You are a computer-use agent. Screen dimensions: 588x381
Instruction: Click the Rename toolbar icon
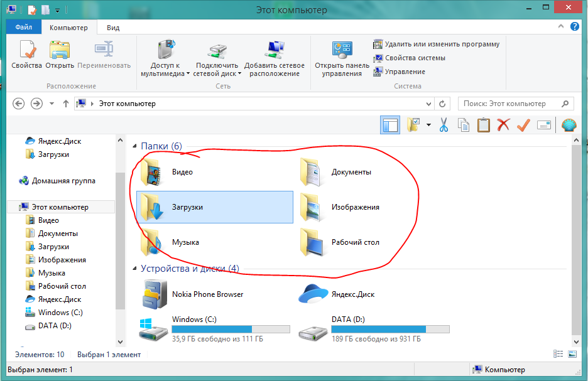(x=544, y=125)
